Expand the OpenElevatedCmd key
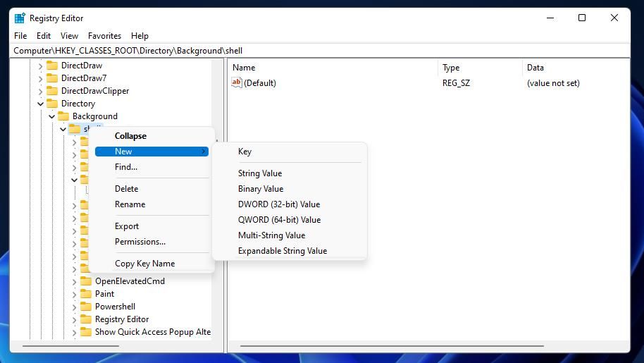 [75, 282]
